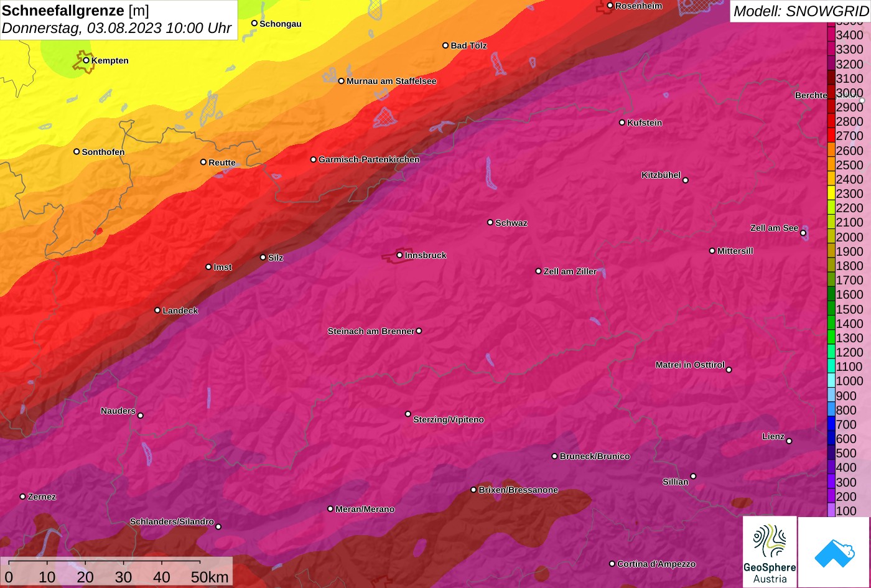The image size is (871, 588).
Task: Click the Schneefallgrenze [m] title
Action: click(75, 11)
